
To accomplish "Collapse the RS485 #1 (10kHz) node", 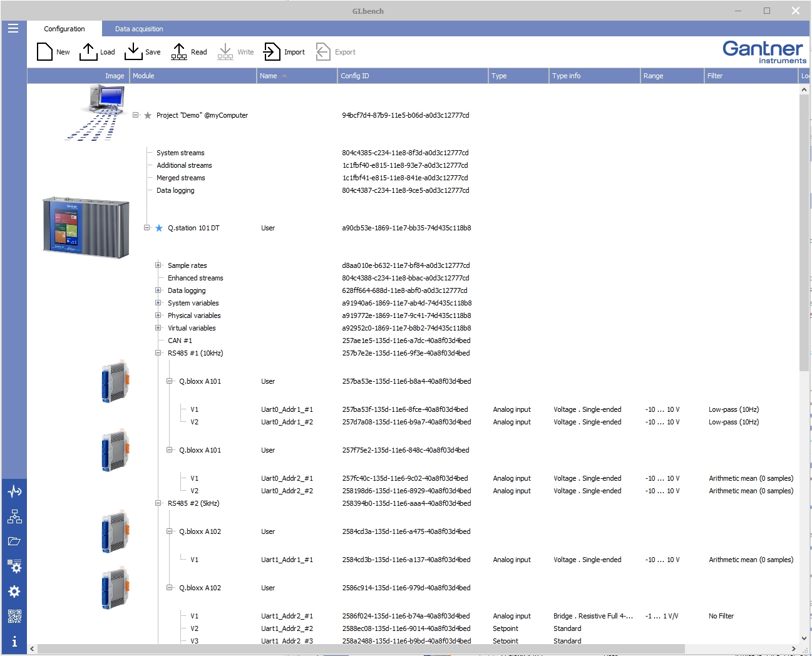I will tap(158, 353).
